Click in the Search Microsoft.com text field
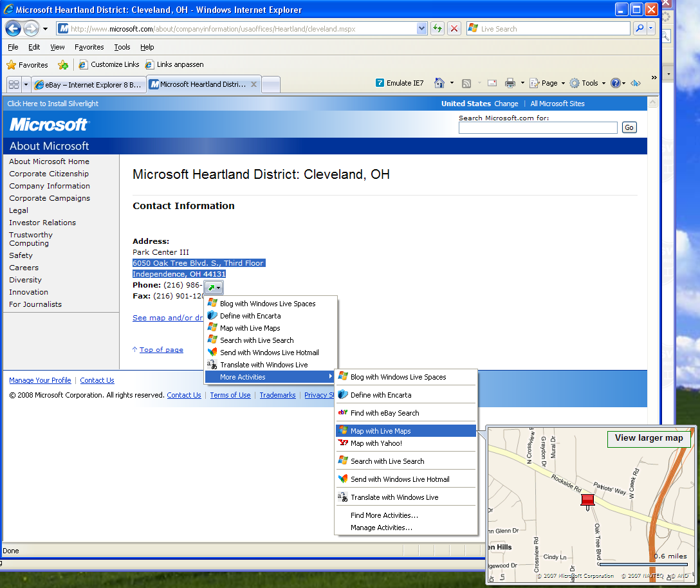The width and height of the screenshot is (700, 588). point(537,128)
